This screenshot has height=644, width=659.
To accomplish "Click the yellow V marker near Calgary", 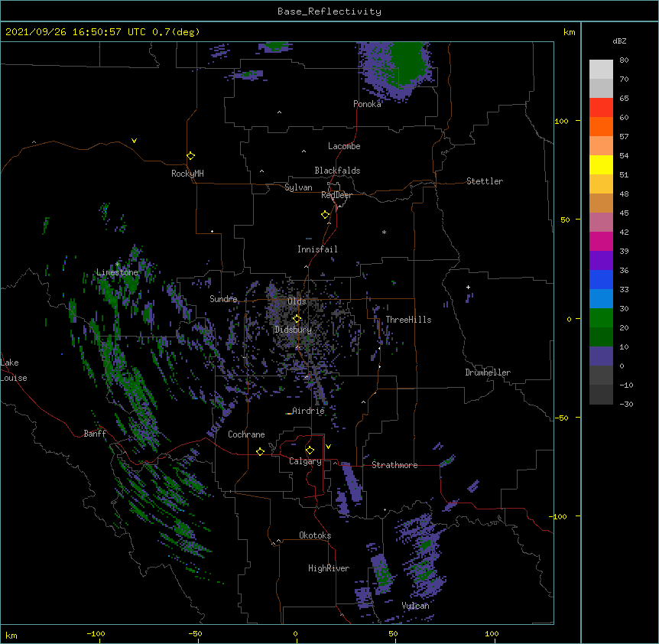I will pos(328,447).
